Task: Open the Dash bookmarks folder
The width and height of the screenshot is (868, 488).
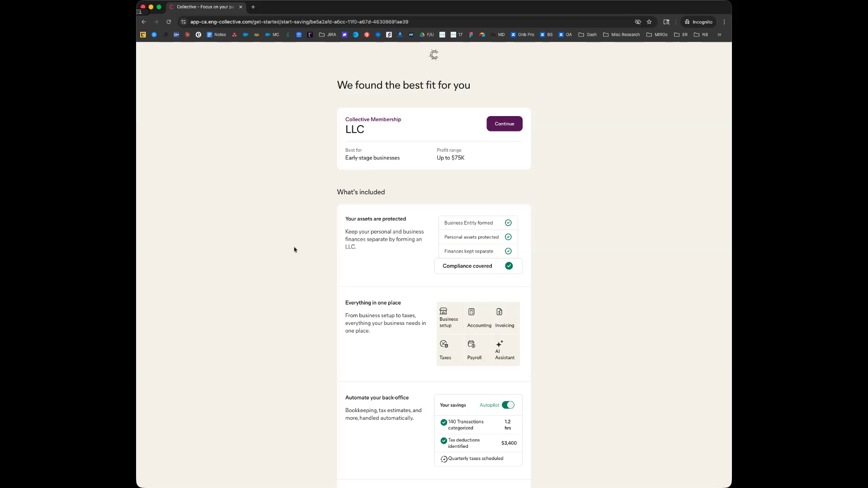Action: (x=587, y=34)
